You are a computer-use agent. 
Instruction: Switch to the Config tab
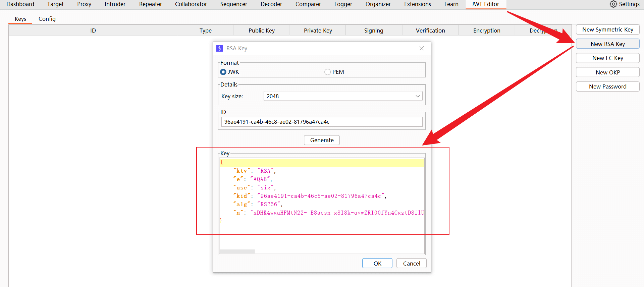point(47,19)
